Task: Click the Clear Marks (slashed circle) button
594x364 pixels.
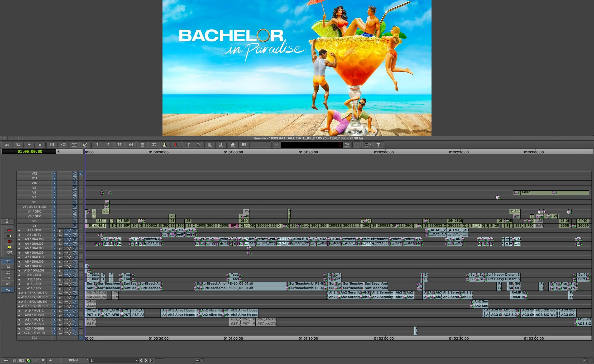Action: [x=85, y=145]
